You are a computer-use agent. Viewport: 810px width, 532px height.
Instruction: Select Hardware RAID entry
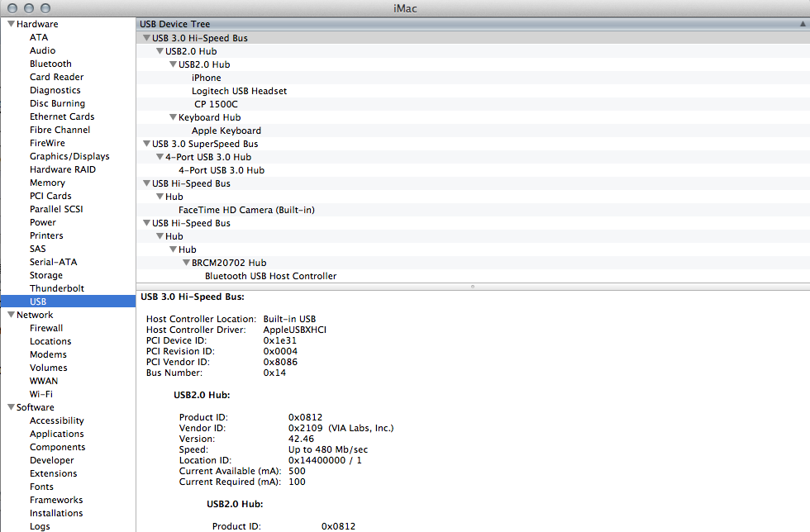63,169
